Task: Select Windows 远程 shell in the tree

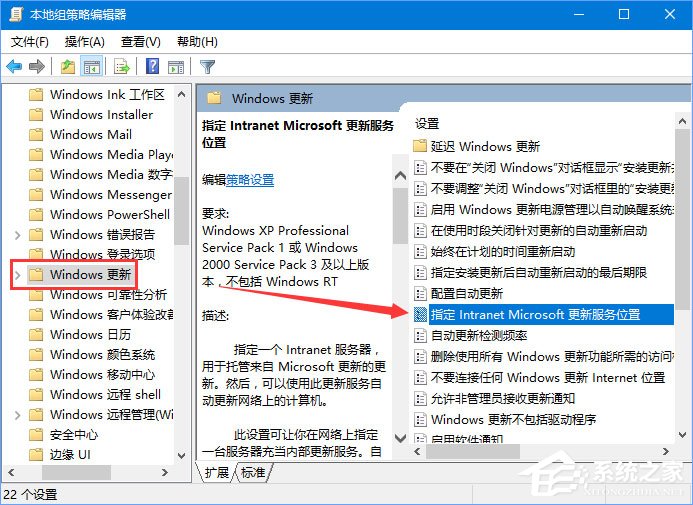Action: pyautogui.click(x=105, y=395)
